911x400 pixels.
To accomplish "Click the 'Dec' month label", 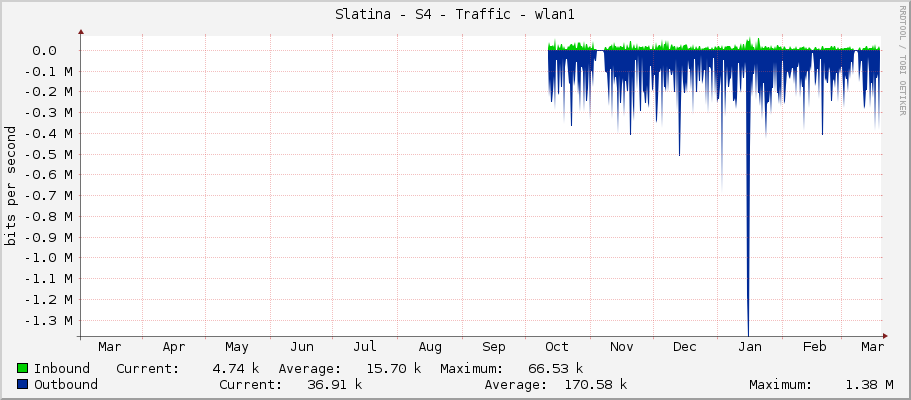I will 685,347.
